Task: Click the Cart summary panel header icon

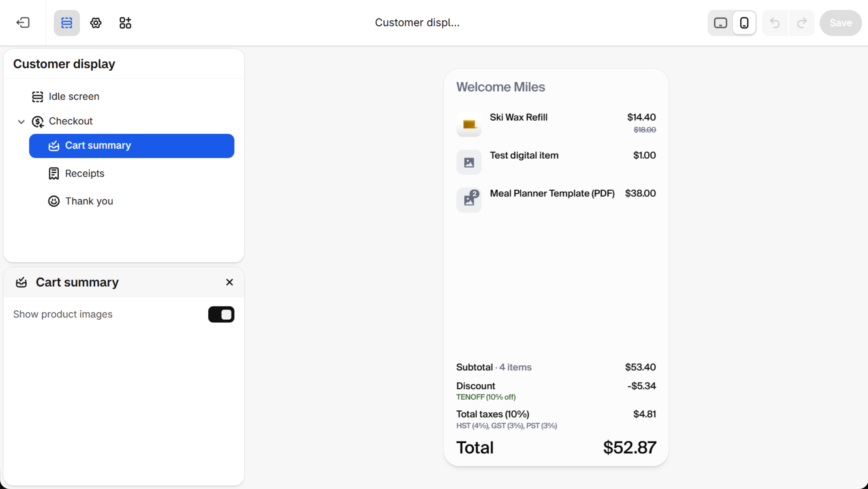Action: point(21,282)
